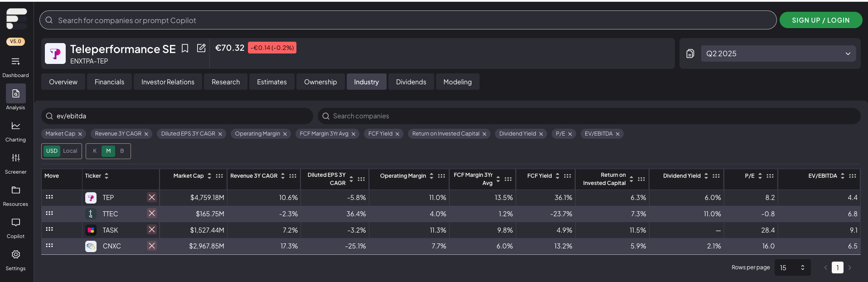
Task: Click the SIGN UP / LOGIN button
Action: click(821, 20)
